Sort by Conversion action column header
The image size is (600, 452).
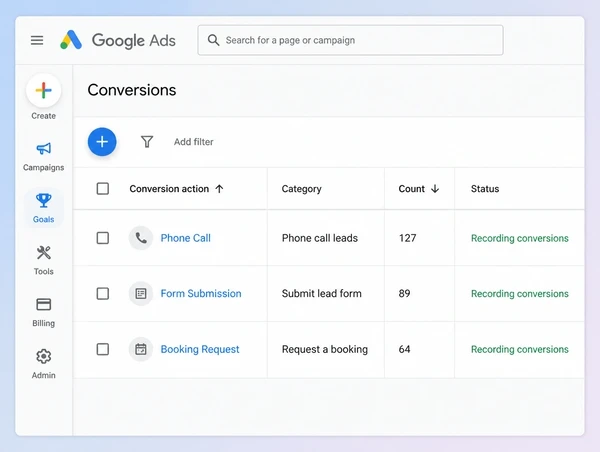[176, 189]
